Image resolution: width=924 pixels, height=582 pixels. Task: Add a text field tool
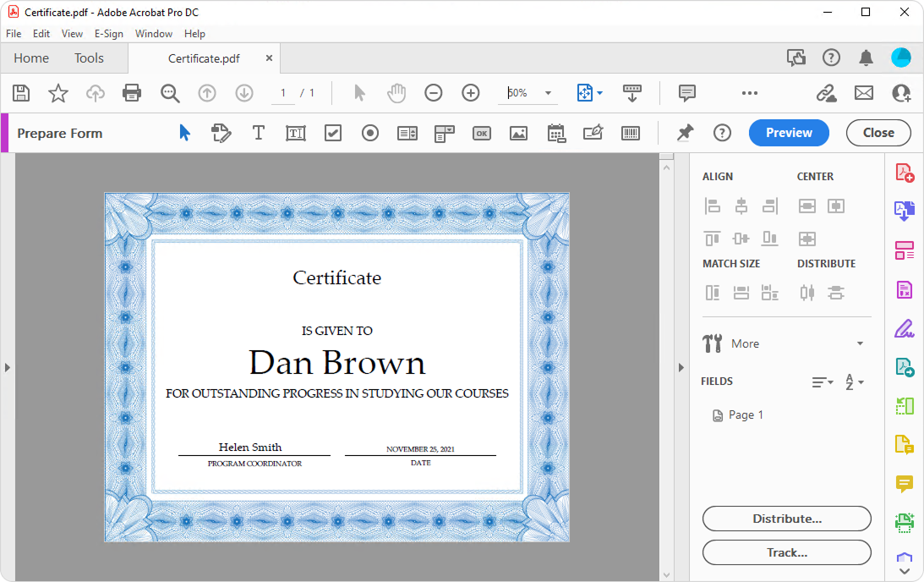click(296, 133)
